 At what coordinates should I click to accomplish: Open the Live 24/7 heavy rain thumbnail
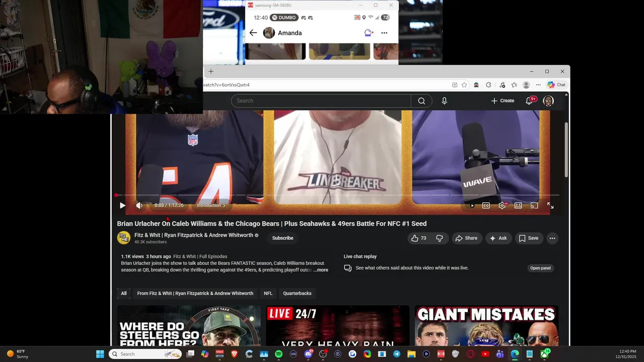pyautogui.click(x=338, y=325)
